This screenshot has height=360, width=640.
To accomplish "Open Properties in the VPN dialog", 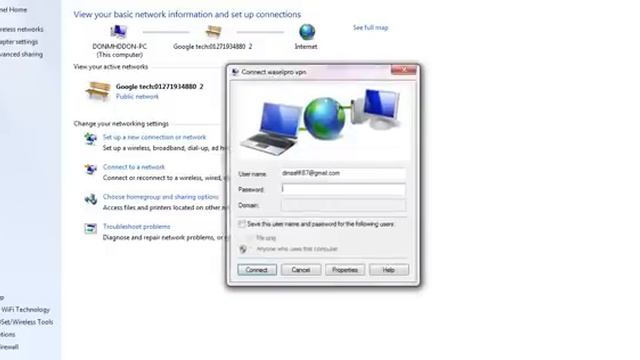I will tap(345, 270).
